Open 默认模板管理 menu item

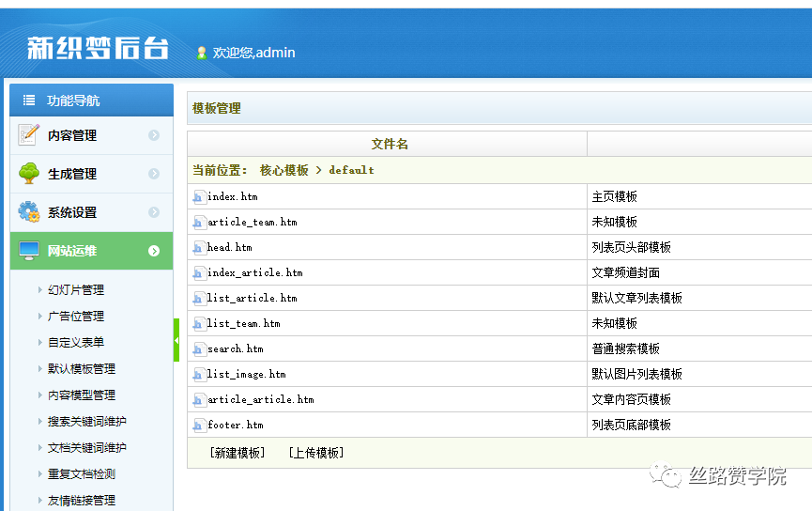click(x=82, y=368)
